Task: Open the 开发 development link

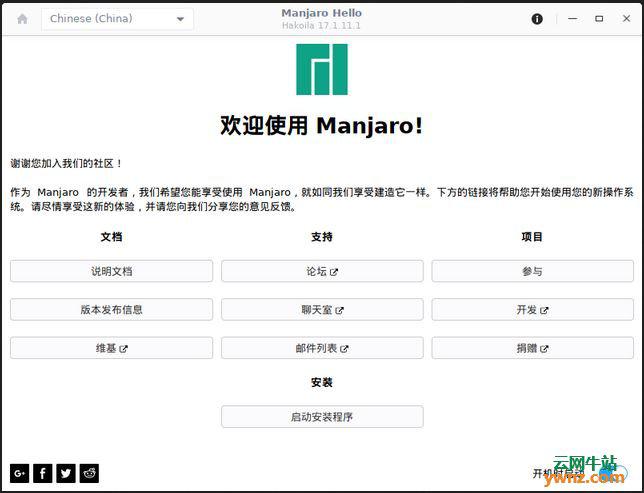Action: tap(532, 310)
